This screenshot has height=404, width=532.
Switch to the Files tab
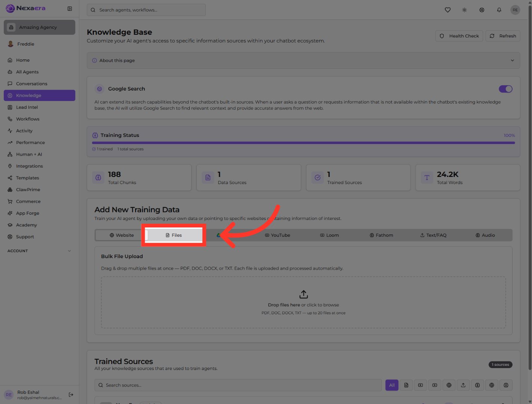pyautogui.click(x=174, y=235)
